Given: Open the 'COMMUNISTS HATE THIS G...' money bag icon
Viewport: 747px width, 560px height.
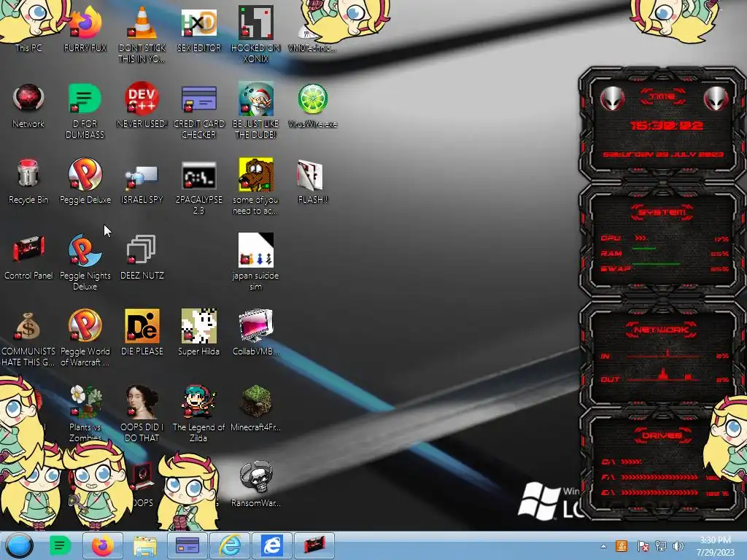Looking at the screenshot, I should (28, 338).
